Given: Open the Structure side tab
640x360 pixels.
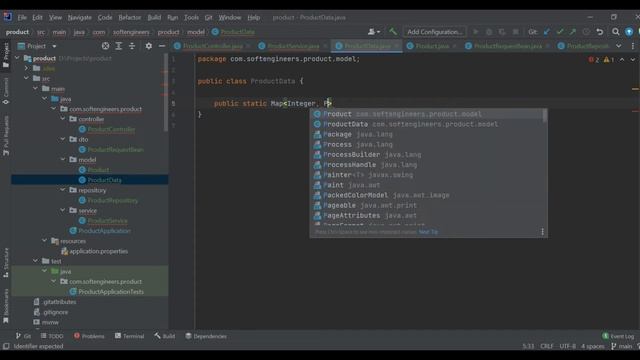Looking at the screenshot, I should click(6, 263).
